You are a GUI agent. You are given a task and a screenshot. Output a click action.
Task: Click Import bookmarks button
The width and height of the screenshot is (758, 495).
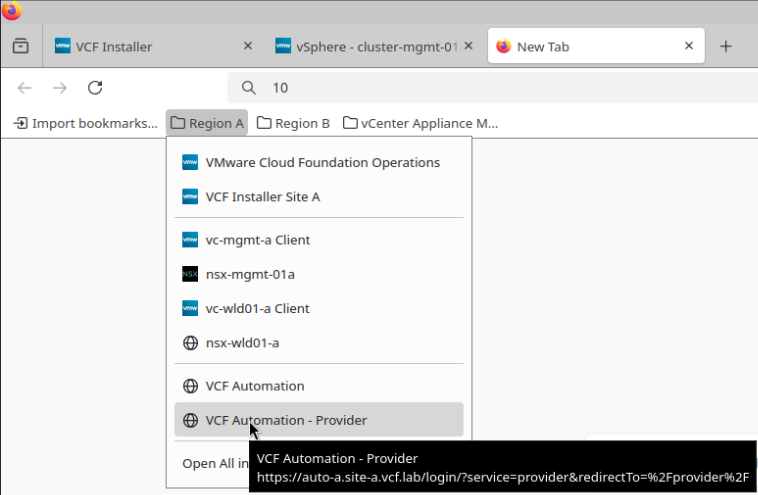click(85, 123)
